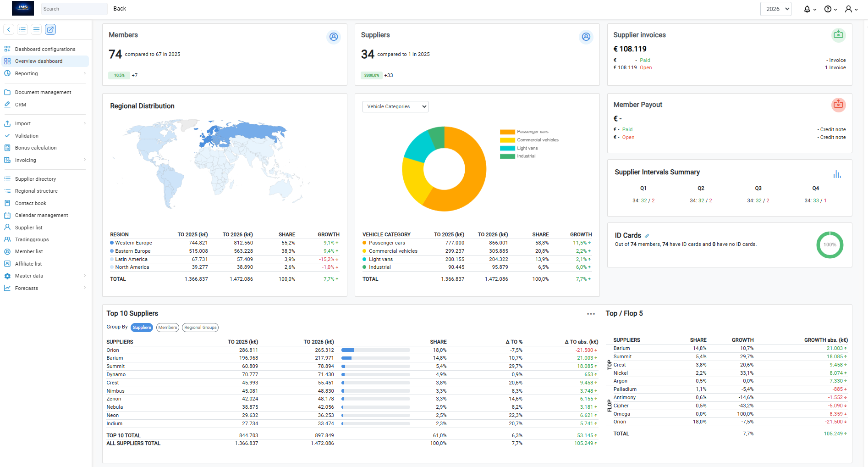Open Document management in the sidebar
This screenshot has height=467, width=868.
pyautogui.click(x=43, y=92)
